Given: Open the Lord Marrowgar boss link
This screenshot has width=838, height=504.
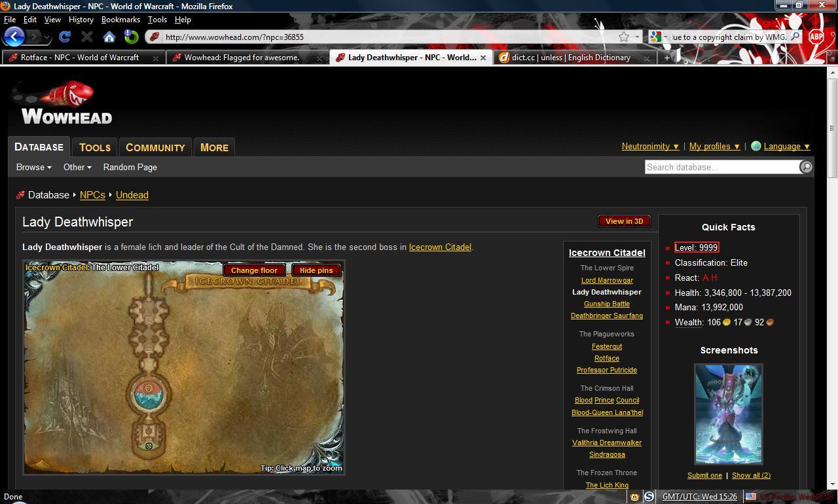Looking at the screenshot, I should click(607, 280).
